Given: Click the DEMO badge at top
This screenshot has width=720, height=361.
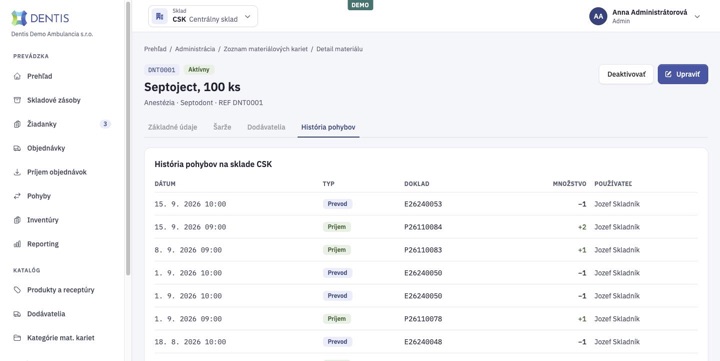Looking at the screenshot, I should click(x=360, y=5).
